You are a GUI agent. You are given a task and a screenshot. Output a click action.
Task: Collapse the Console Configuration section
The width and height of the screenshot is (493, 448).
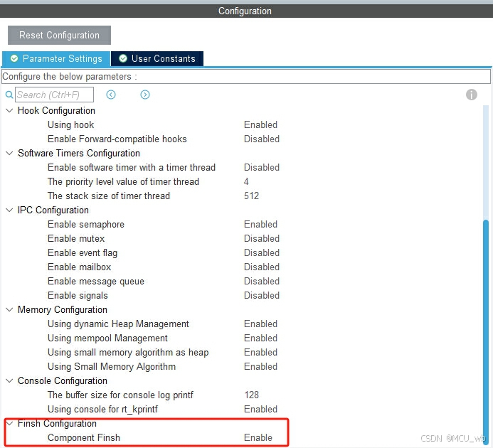tap(9, 380)
